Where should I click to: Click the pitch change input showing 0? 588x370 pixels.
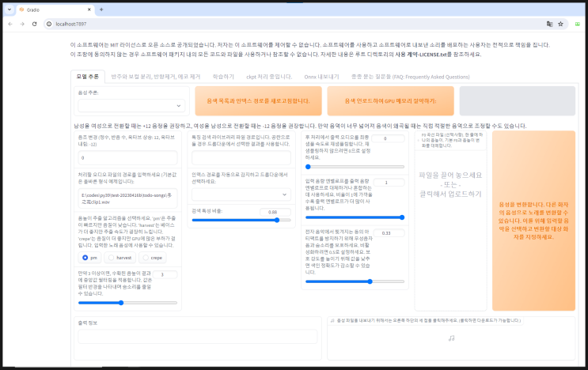click(127, 157)
